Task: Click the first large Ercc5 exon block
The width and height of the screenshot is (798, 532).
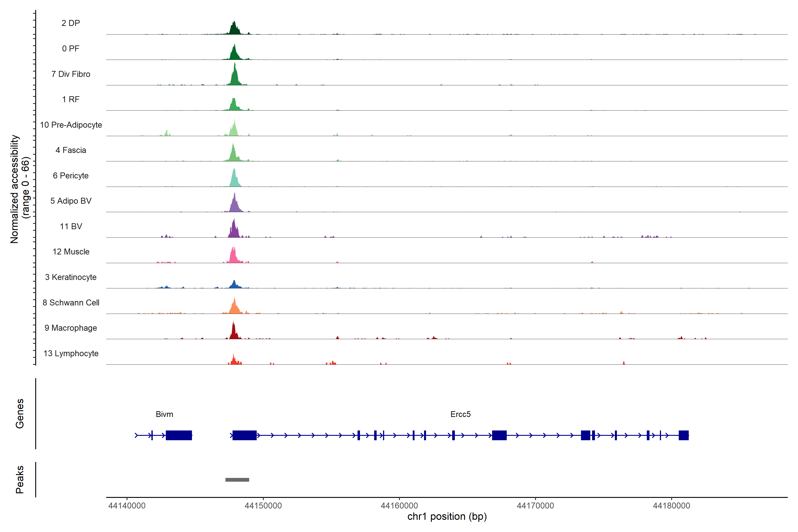Action: [244, 435]
